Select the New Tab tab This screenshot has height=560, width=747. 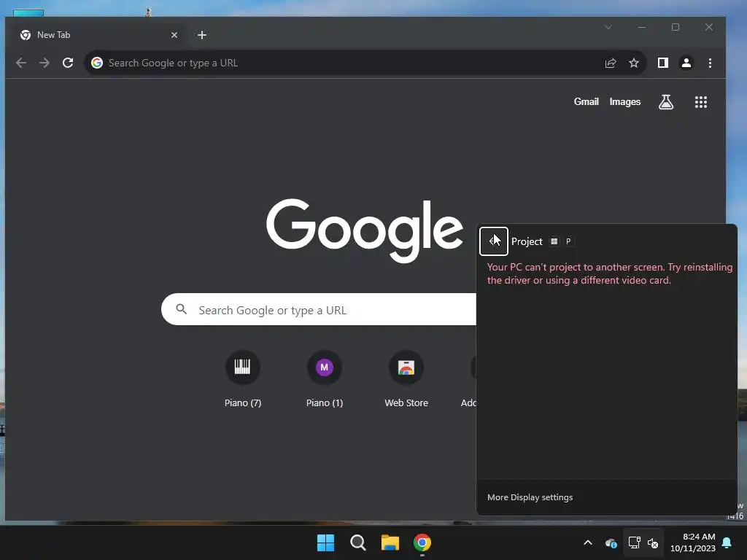(x=98, y=35)
